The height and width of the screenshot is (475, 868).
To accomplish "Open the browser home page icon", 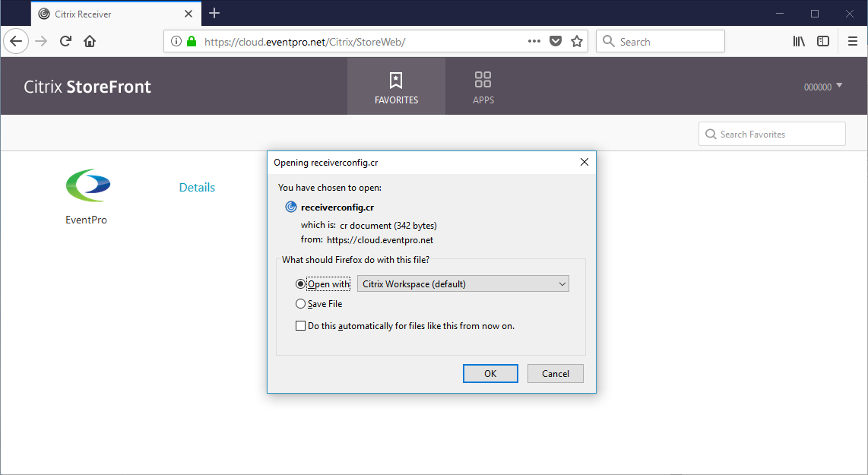I will 90,42.
